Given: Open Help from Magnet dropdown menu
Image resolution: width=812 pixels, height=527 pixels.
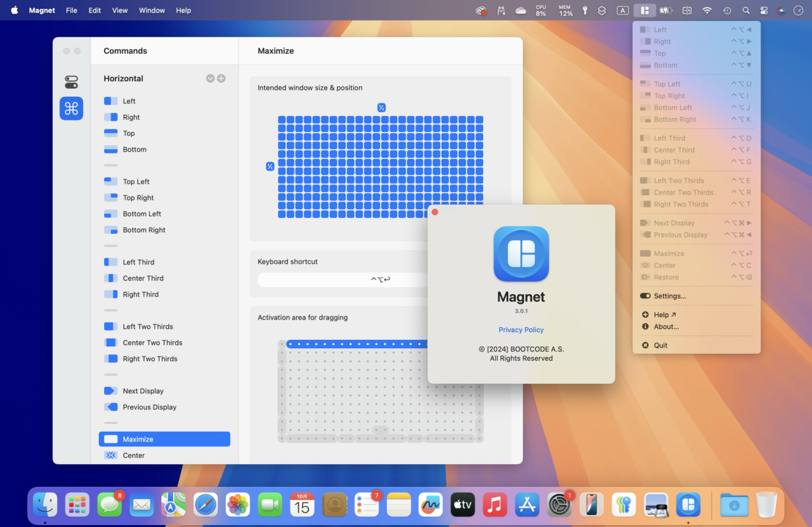Looking at the screenshot, I should tap(696, 315).
